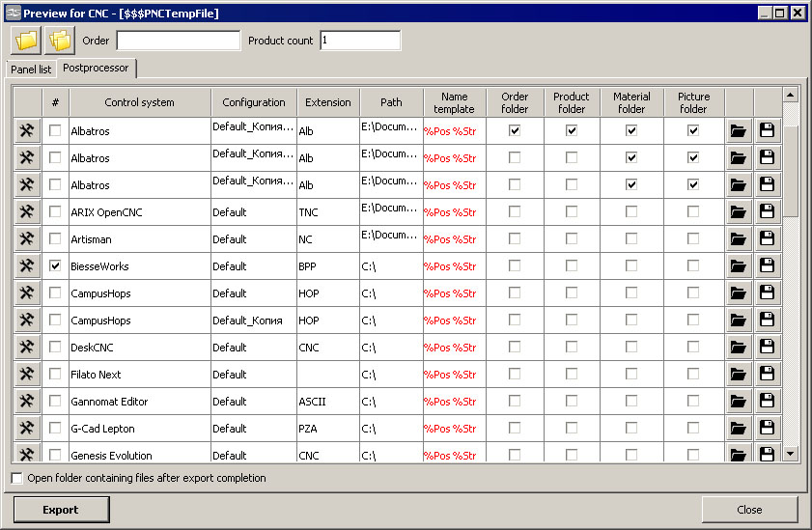The width and height of the screenshot is (812, 530).
Task: Click inside the Order input field
Action: coord(179,41)
